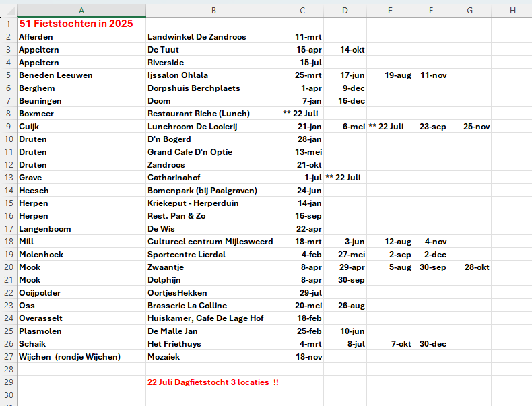This screenshot has width=532, height=406.
Task: Select the cell 'Brasserie La Colline'
Action: pos(213,306)
